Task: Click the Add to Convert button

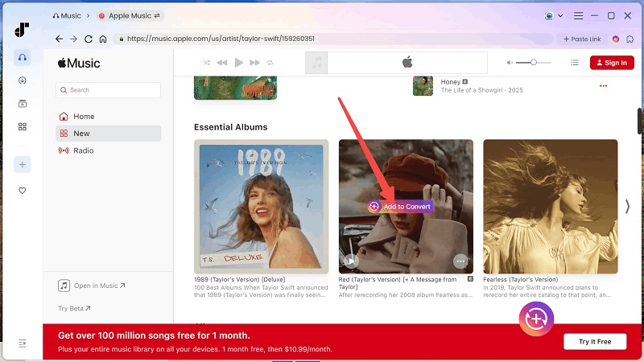Action: click(400, 207)
